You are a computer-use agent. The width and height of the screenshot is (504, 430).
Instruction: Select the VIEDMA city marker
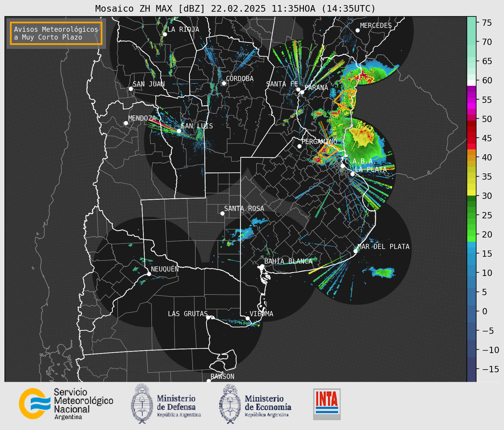point(247,318)
